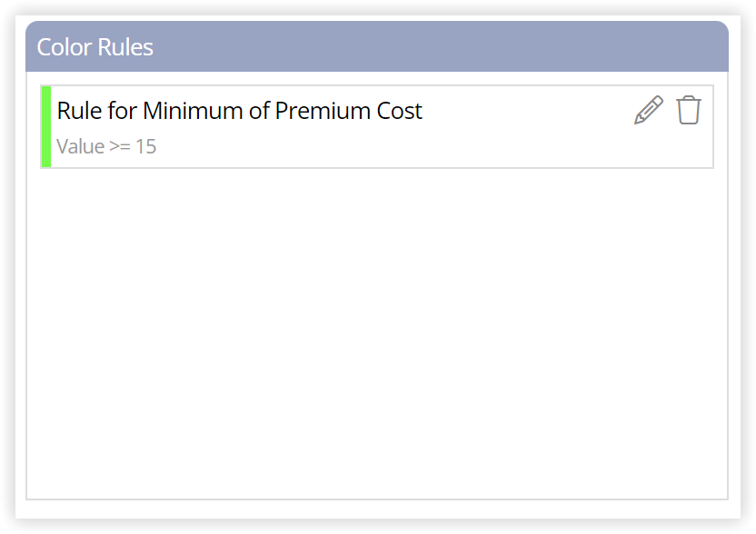
Task: Delete the Minimum of Premium Cost rule
Action: pos(689,111)
